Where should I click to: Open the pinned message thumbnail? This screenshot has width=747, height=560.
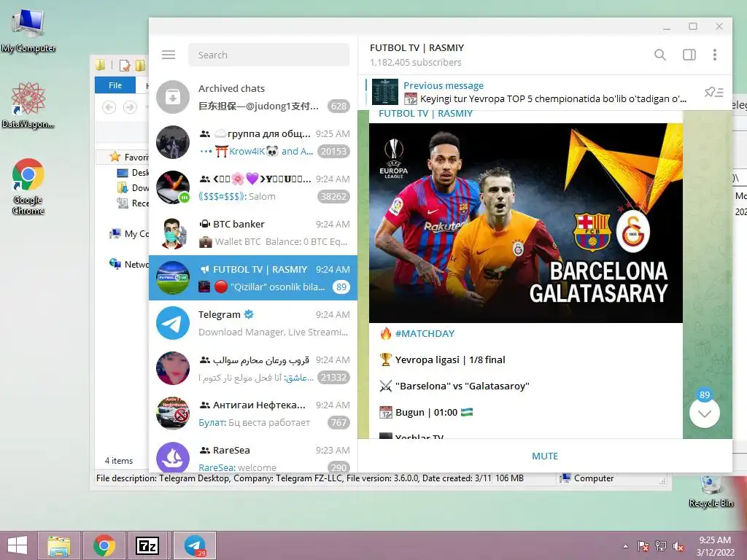tap(385, 92)
